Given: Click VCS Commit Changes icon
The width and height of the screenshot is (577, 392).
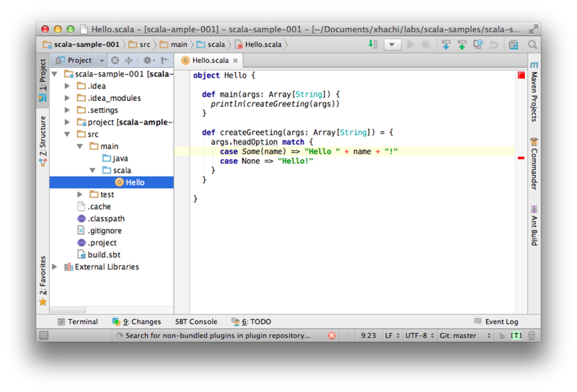Looking at the screenshot, I should pyautogui.click(x=462, y=45).
